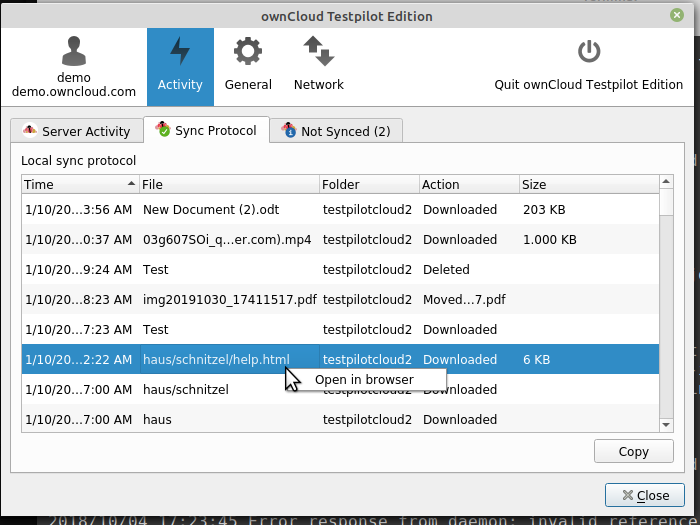Sort by the Action column header
This screenshot has height=525, width=700.
pyautogui.click(x=470, y=184)
